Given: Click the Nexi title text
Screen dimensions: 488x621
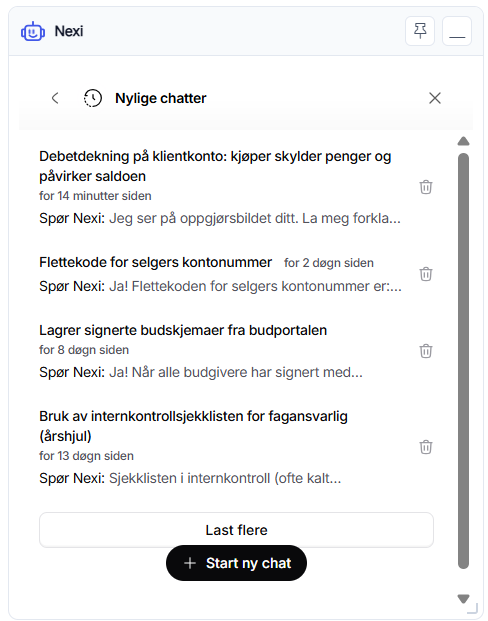Looking at the screenshot, I should tap(69, 31).
